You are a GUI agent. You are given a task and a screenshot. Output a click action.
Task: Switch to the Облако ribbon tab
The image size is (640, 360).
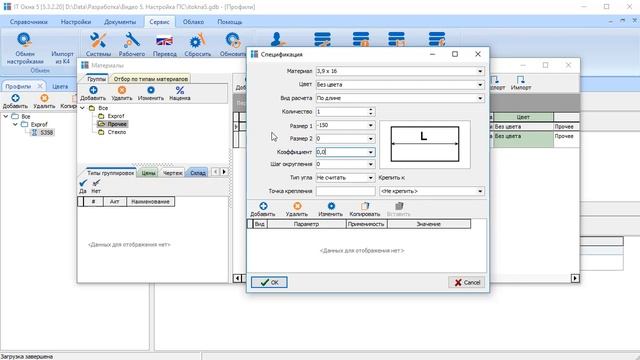(193, 22)
